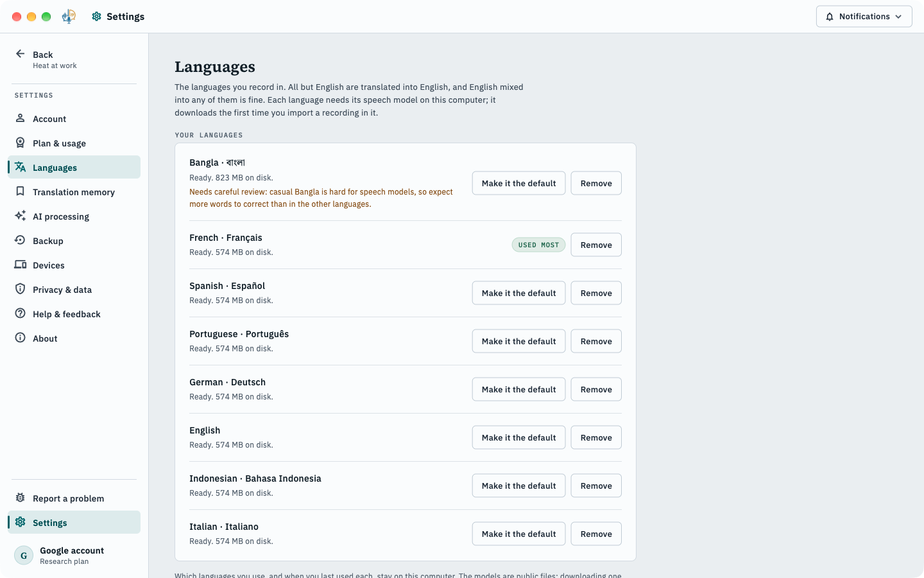Click the back arrow icon
Screen dimensions: 924x578
click(x=21, y=54)
